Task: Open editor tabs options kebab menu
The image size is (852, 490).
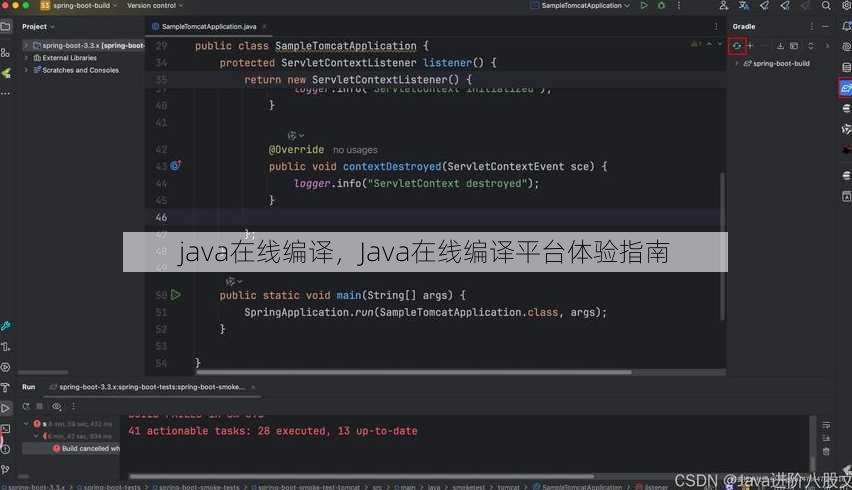Action: 716,27
